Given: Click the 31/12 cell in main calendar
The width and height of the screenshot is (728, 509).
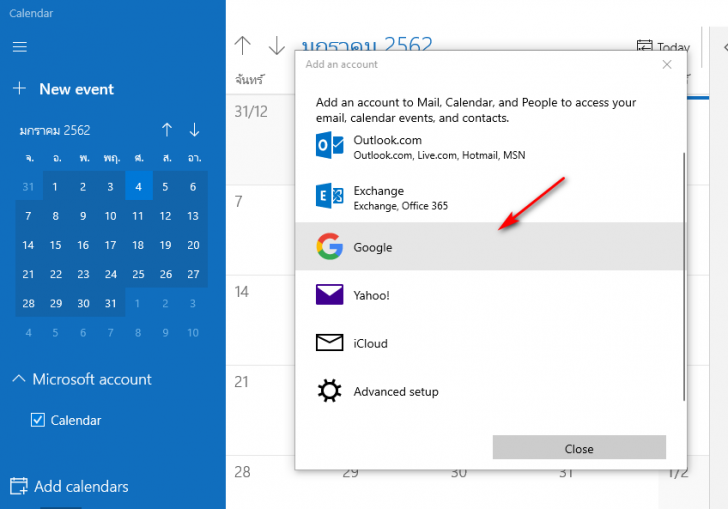Looking at the screenshot, I should pos(260,139).
